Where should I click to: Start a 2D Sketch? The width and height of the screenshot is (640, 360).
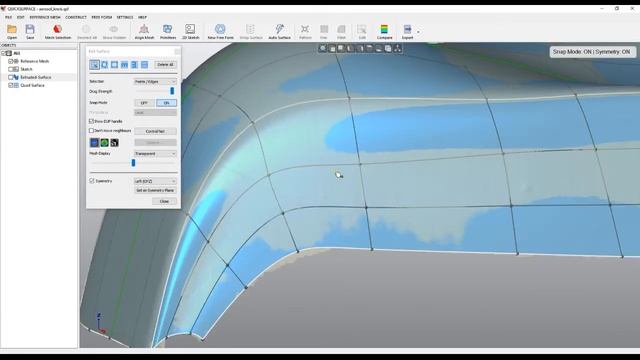190,31
